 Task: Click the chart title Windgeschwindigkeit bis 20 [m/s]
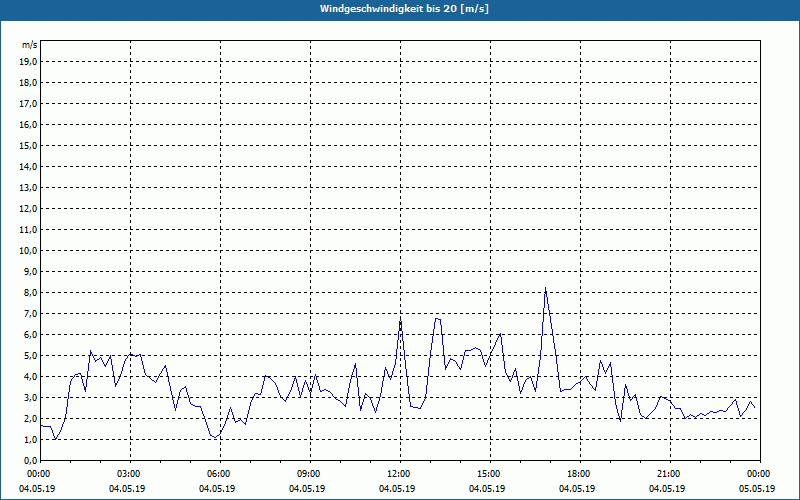tap(404, 9)
